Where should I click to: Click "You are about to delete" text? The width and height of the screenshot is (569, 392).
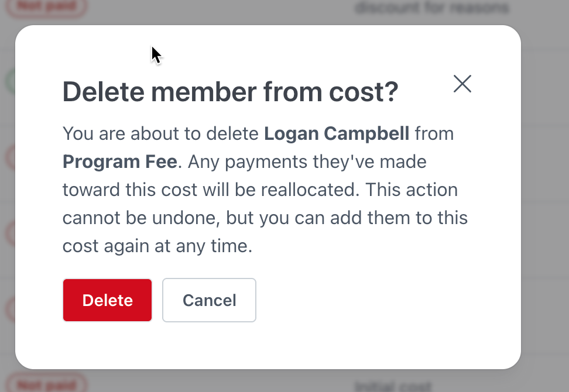161,134
